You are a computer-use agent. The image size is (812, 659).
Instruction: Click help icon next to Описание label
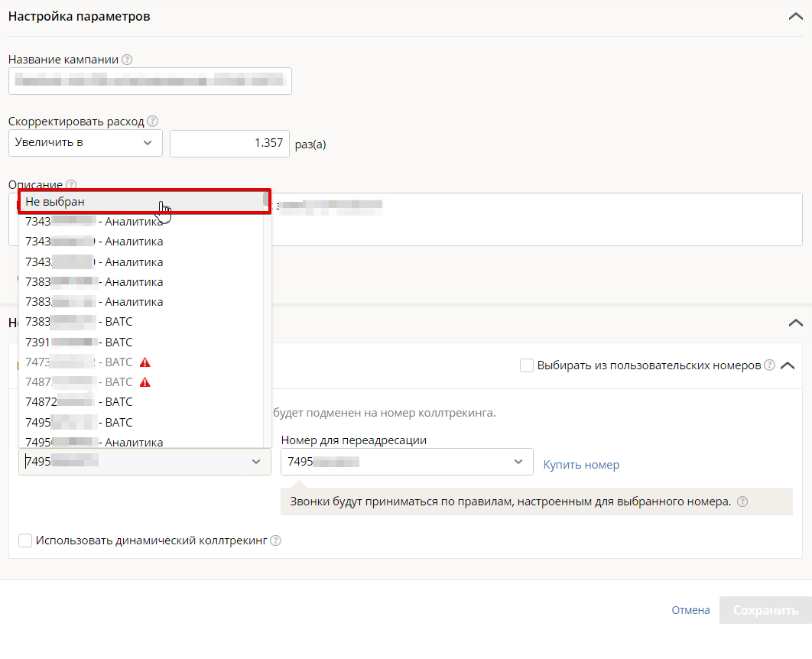[x=71, y=185]
